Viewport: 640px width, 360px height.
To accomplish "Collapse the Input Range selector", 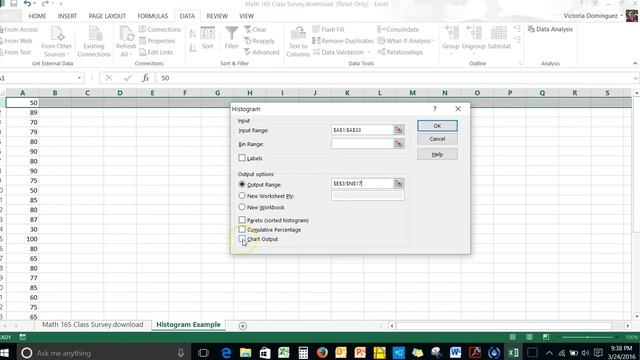I will coord(398,130).
